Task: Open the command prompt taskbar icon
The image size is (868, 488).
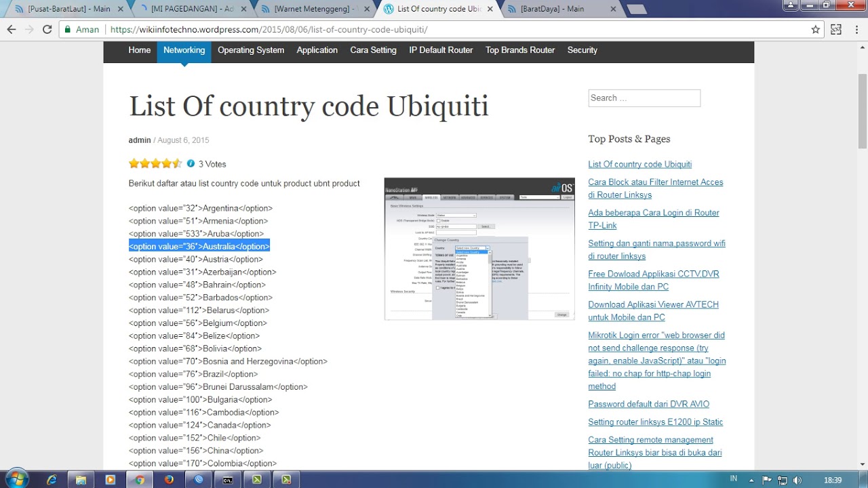Action: click(x=227, y=479)
